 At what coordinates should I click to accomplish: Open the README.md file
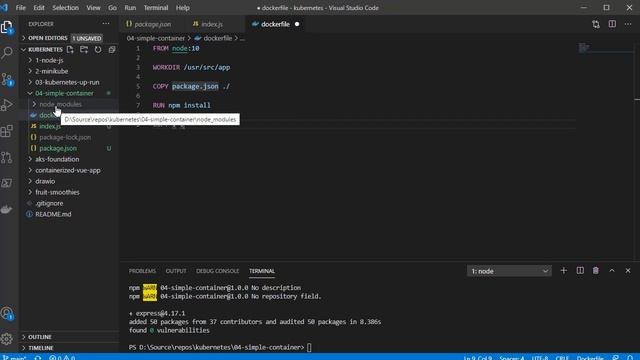point(53,214)
